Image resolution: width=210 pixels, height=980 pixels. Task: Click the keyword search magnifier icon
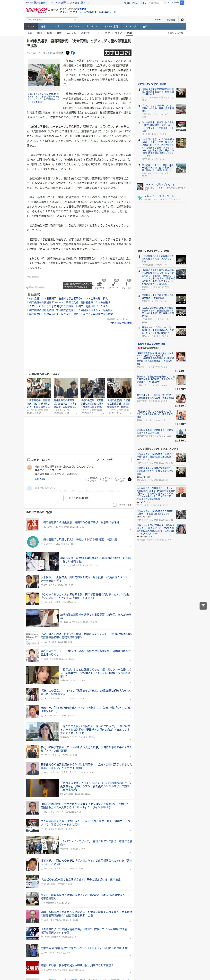click(75, 20)
